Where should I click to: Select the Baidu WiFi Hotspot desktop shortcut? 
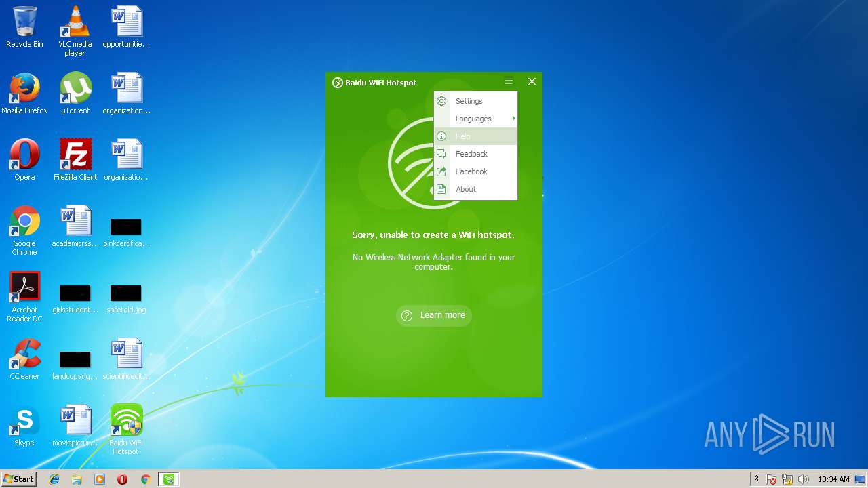pyautogui.click(x=125, y=430)
